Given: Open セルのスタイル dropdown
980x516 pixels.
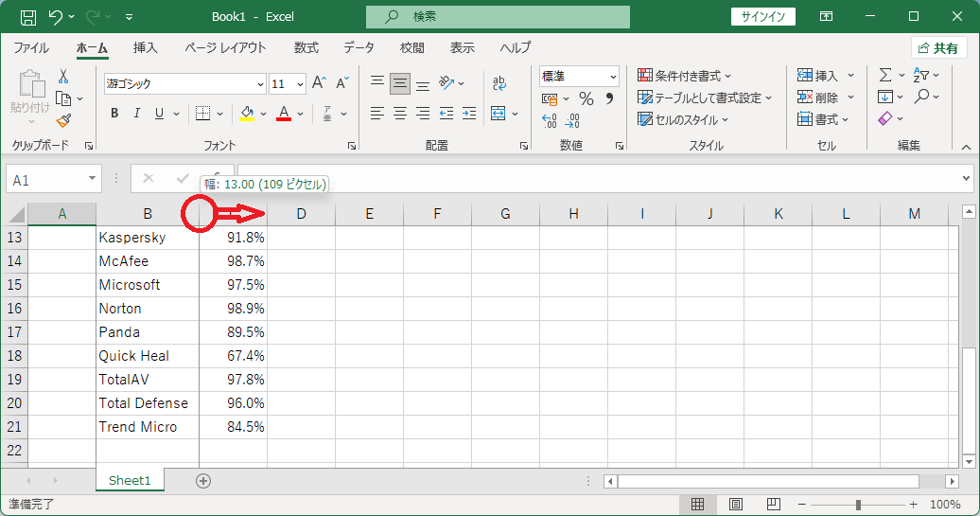Looking at the screenshot, I should [683, 119].
